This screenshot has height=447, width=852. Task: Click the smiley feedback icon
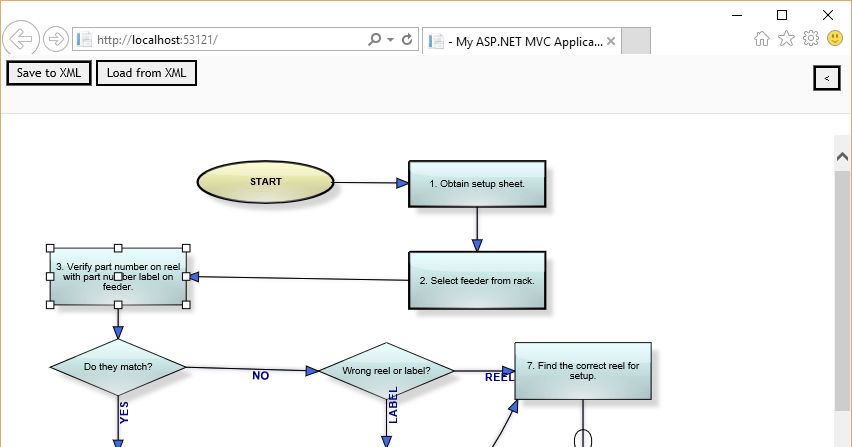coord(835,39)
